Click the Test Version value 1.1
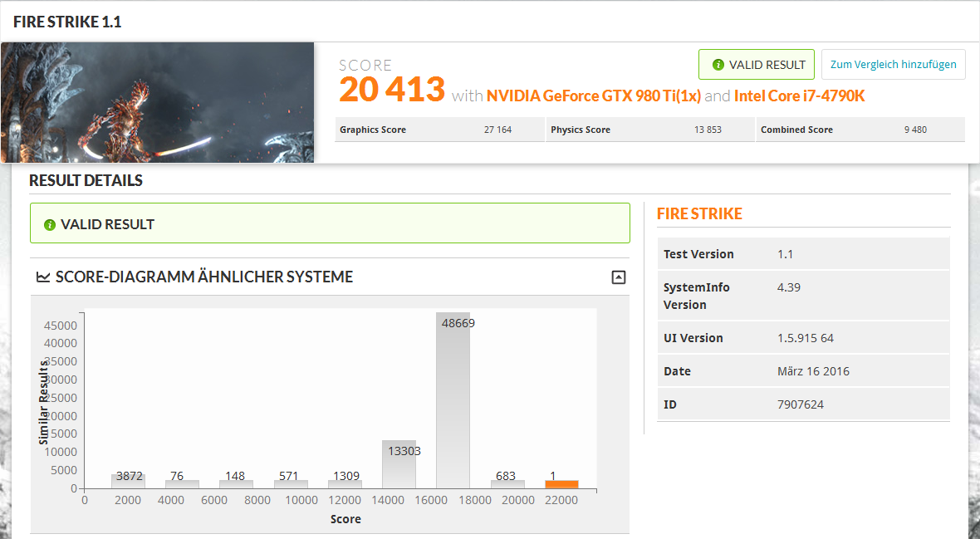This screenshot has height=539, width=980. tap(785, 254)
